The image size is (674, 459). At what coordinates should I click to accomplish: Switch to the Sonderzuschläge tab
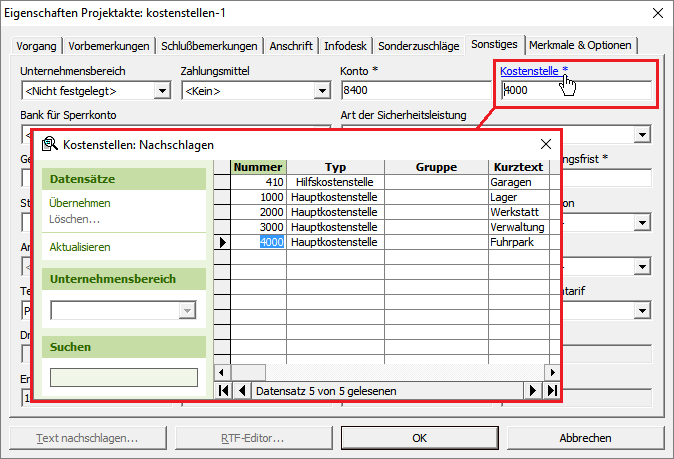pos(420,46)
